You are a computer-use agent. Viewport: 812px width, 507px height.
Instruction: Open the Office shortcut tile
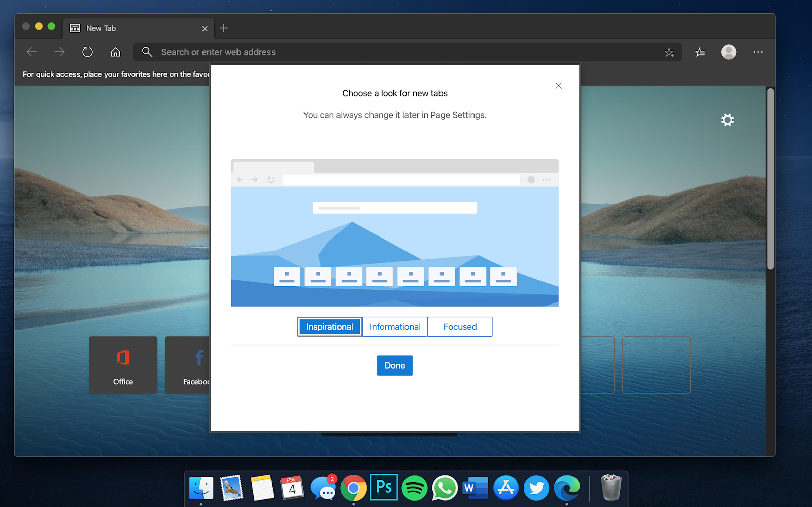point(123,365)
